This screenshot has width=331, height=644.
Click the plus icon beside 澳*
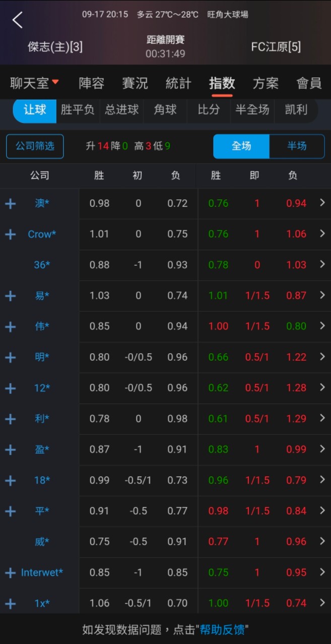(10, 204)
